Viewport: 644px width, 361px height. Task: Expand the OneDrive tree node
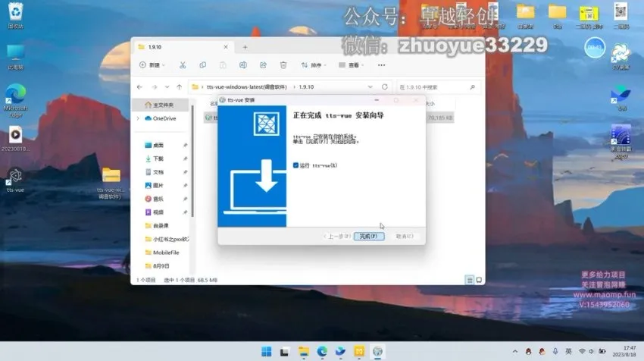pos(138,118)
